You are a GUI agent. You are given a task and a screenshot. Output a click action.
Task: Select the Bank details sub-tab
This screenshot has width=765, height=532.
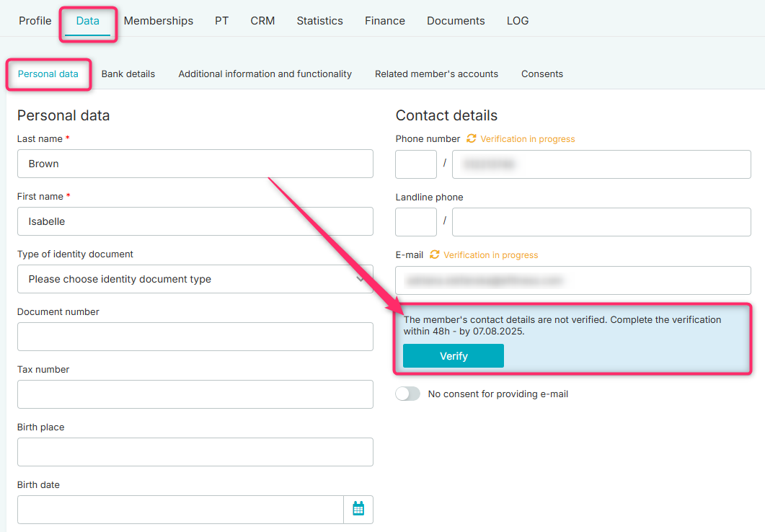(x=128, y=74)
